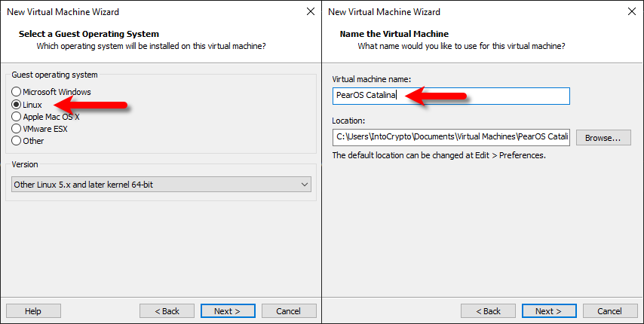Click the 'Version' group label
The width and height of the screenshot is (644, 324).
click(25, 164)
